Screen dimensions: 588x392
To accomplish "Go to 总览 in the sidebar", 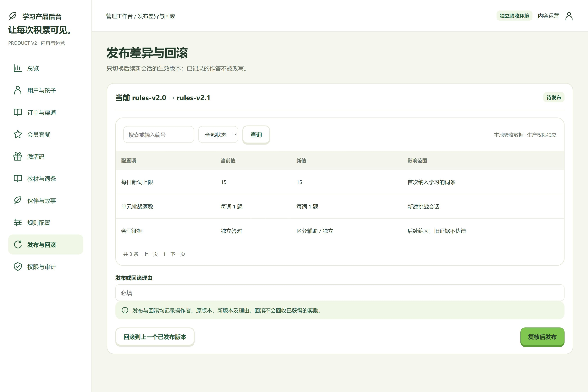I will pyautogui.click(x=46, y=68).
